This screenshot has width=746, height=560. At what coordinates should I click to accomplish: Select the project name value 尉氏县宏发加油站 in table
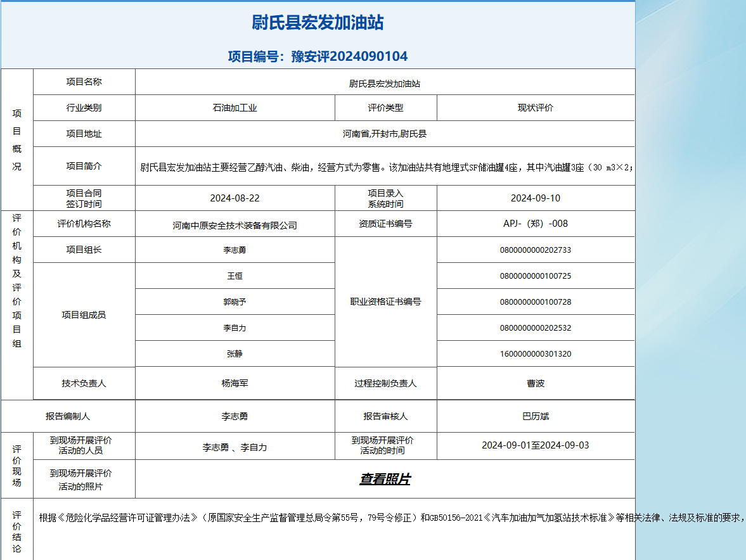click(x=385, y=84)
